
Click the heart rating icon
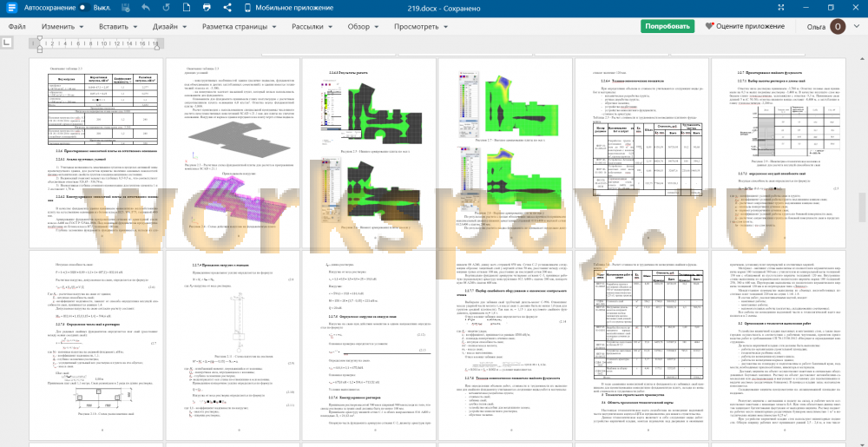pyautogui.click(x=709, y=26)
